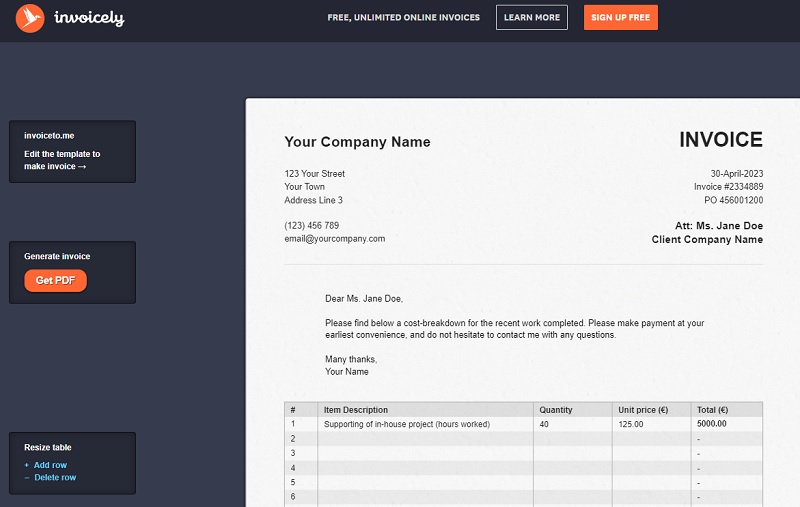This screenshot has height=507, width=800.
Task: Click Sign Up Free button
Action: (x=620, y=17)
